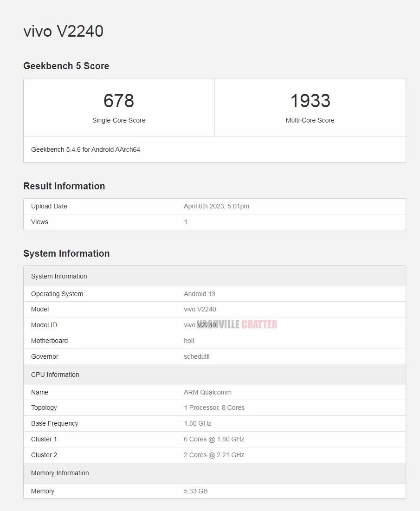The height and width of the screenshot is (511, 420).
Task: Select the Motherboard value holi
Action: tap(189, 341)
